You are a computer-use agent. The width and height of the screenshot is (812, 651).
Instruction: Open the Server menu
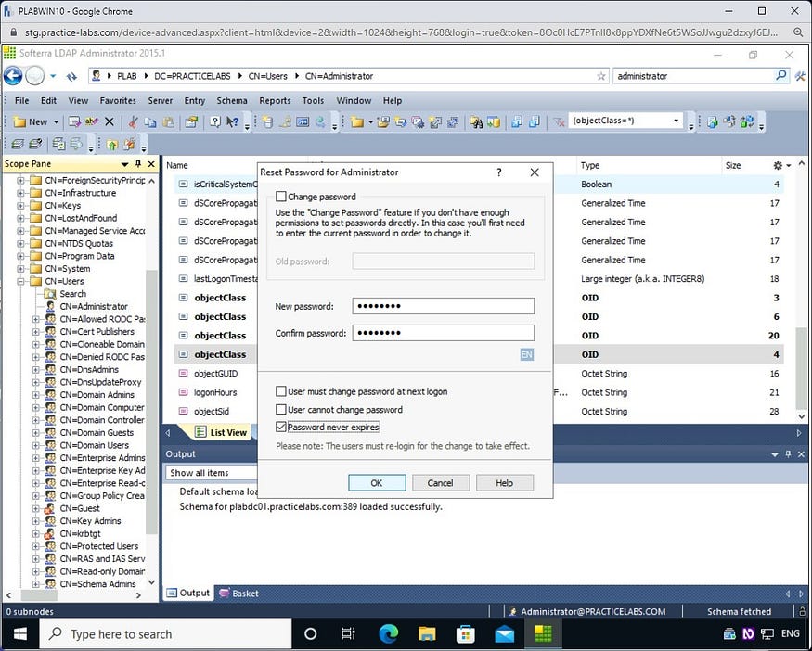[x=160, y=100]
